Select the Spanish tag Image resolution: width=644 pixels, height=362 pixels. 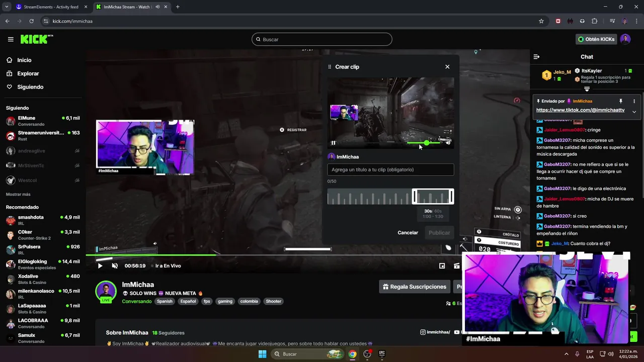165,301
